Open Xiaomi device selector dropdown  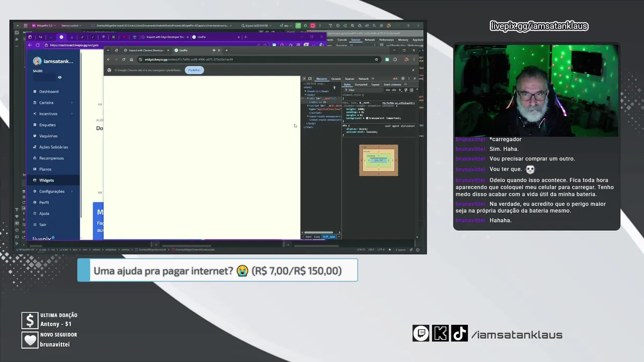[x=257, y=26]
